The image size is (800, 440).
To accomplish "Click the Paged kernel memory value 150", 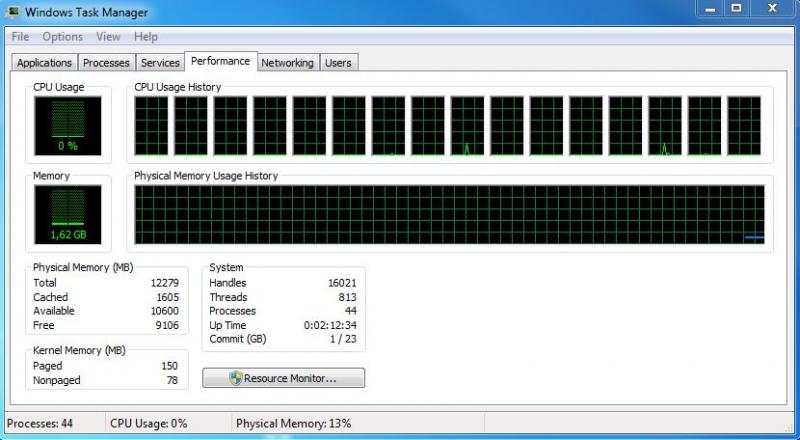I will click(169, 366).
